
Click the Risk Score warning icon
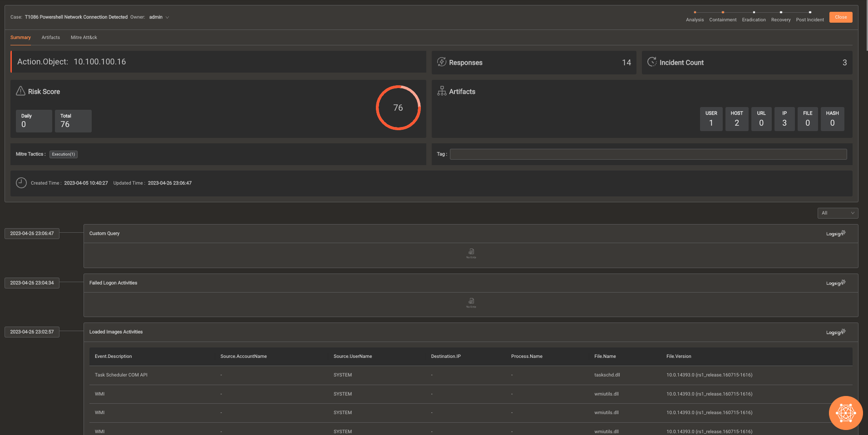[x=20, y=91]
